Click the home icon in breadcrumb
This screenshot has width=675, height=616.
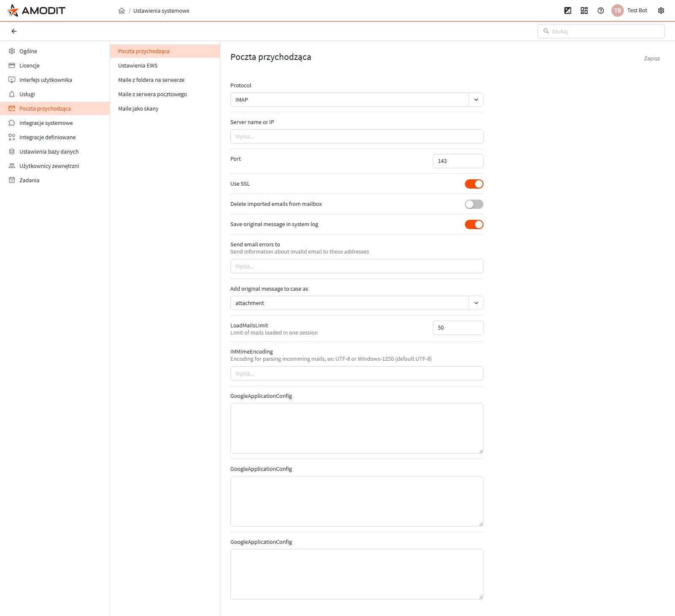coord(121,11)
